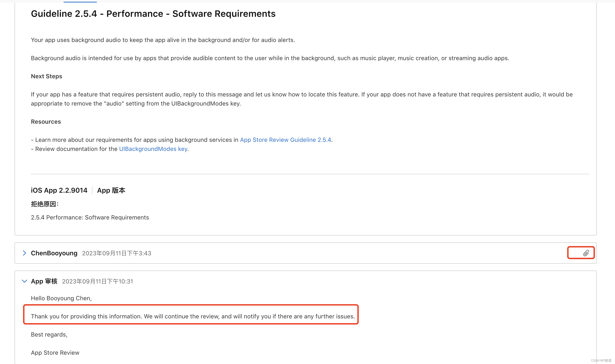Click the 2.5.4 Performance: Software Requirements text
The image size is (615, 364).
(90, 218)
